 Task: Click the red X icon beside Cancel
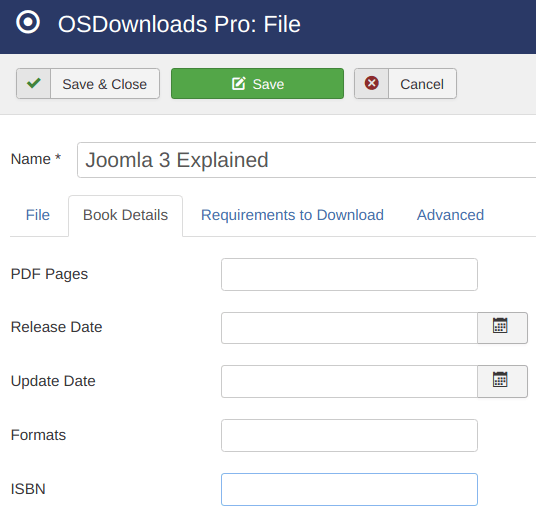(x=372, y=83)
